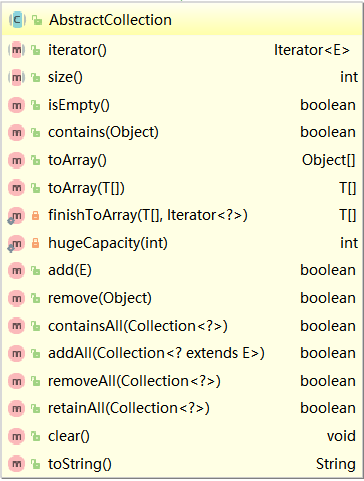This screenshot has height=481, width=364.
Task: Click the public visibility icon beside isEmpty()
Action: (36, 105)
